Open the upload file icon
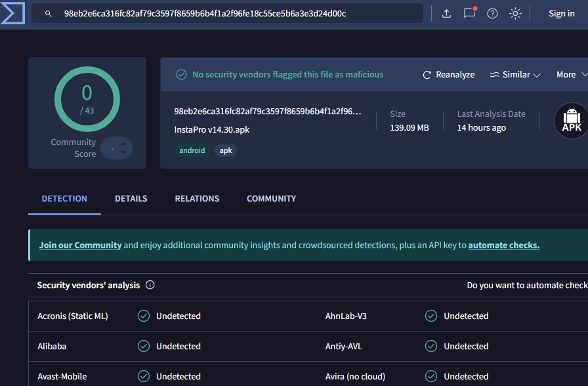Screen dimensions: 588x386 click(x=446, y=14)
